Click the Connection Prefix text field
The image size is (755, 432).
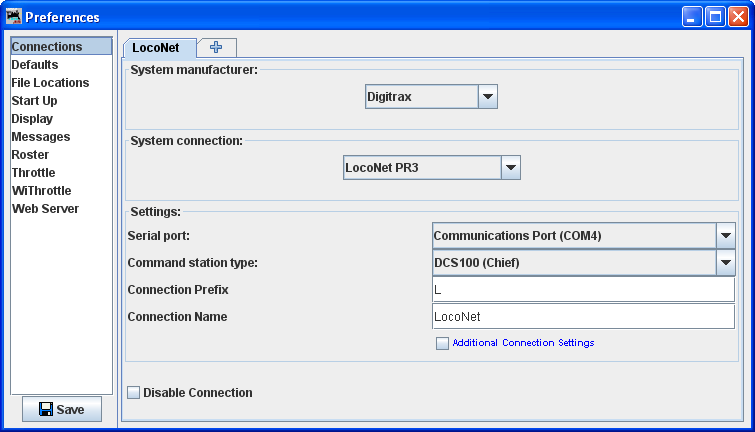coord(583,290)
